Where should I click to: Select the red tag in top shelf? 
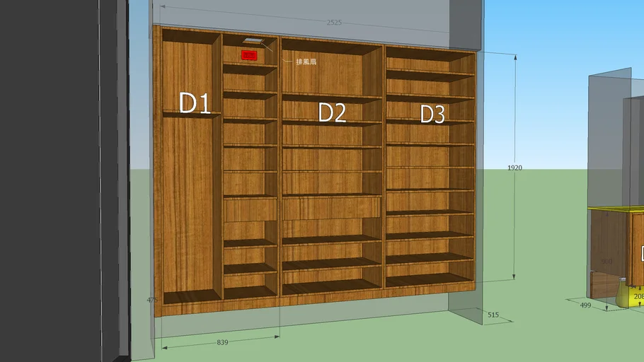(x=248, y=55)
